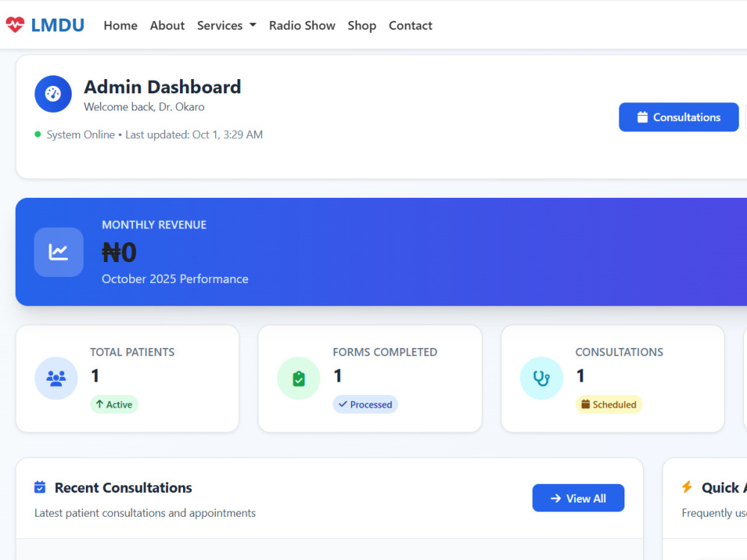Screen dimensions: 747x560
Task: Click the Active badge under Total Patients
Action: [x=114, y=404]
